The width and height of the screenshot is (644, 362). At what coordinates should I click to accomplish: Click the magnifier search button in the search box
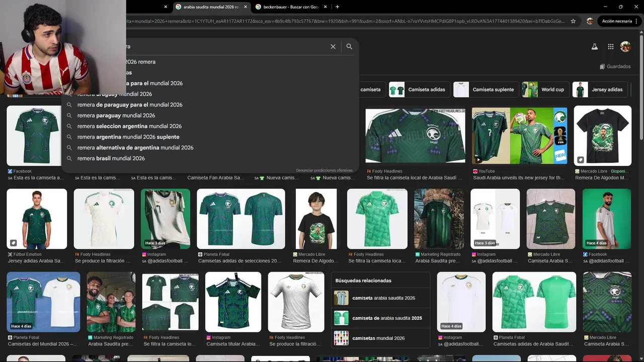(349, 46)
